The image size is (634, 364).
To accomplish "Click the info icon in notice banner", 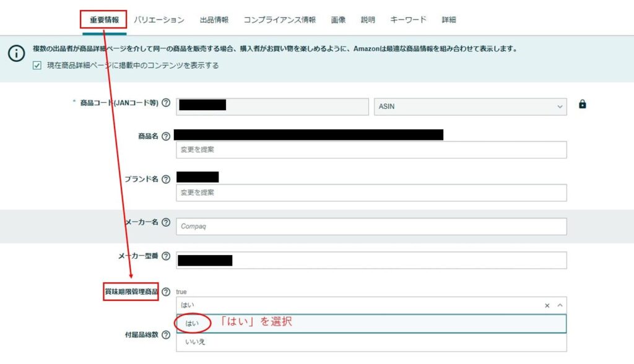I will click(x=17, y=54).
